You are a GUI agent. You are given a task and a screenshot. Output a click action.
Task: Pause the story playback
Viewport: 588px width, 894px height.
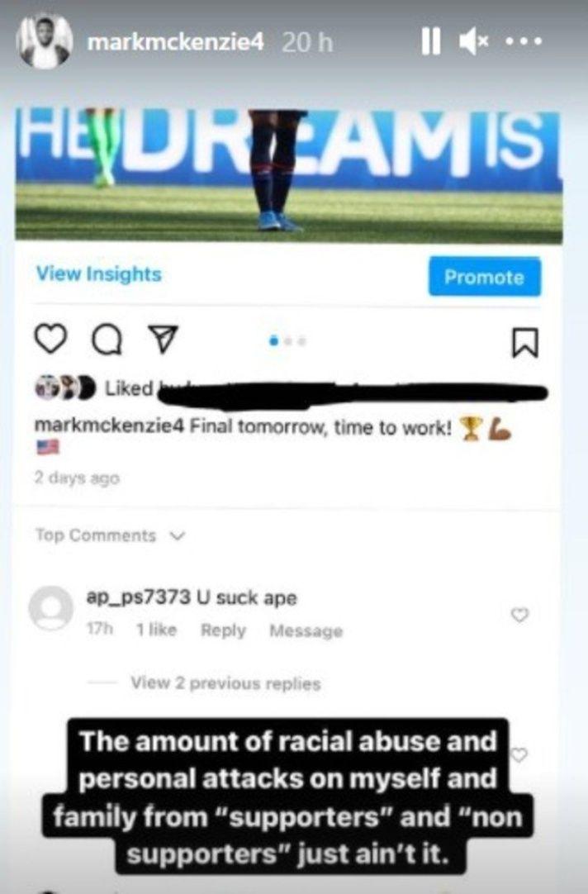point(431,41)
